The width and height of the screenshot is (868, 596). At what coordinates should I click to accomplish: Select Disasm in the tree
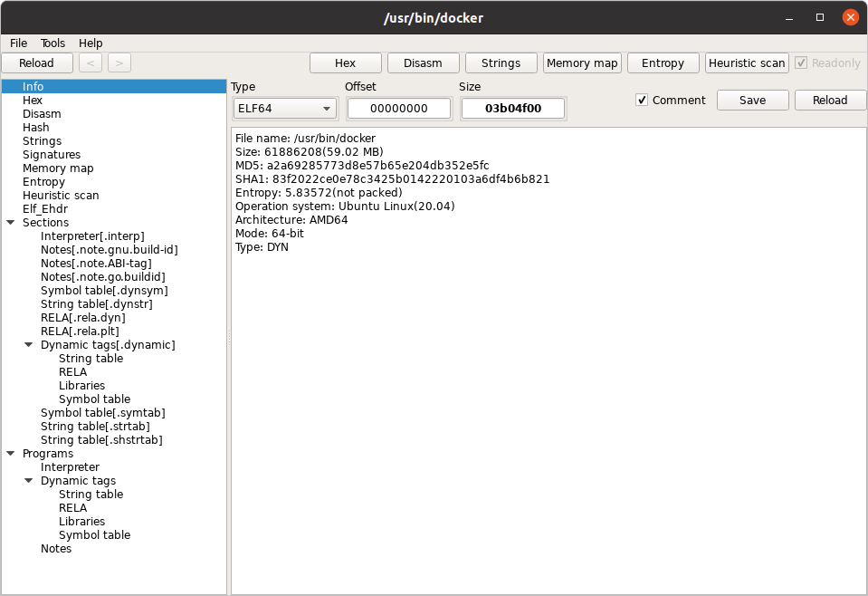click(42, 113)
